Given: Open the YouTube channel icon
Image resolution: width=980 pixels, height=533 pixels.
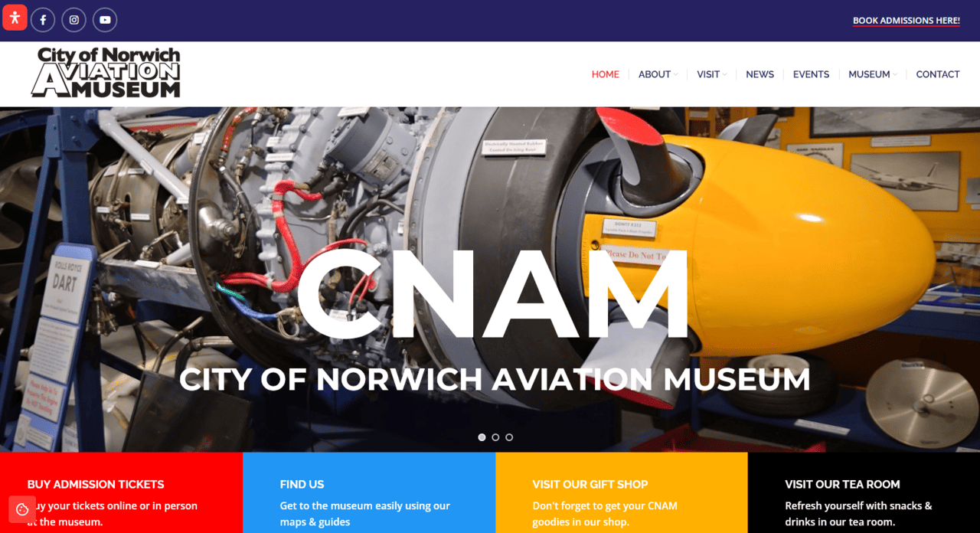Looking at the screenshot, I should (x=105, y=20).
